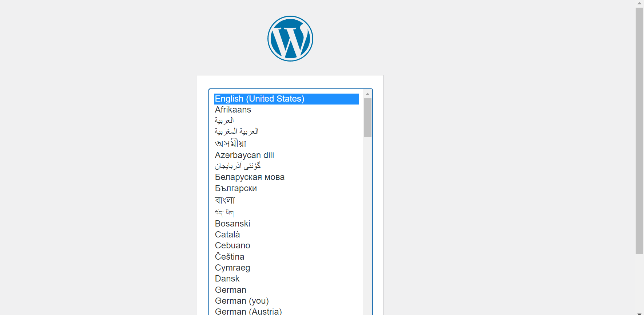
Task: Select Беларуская мова language
Action: pyautogui.click(x=286, y=177)
